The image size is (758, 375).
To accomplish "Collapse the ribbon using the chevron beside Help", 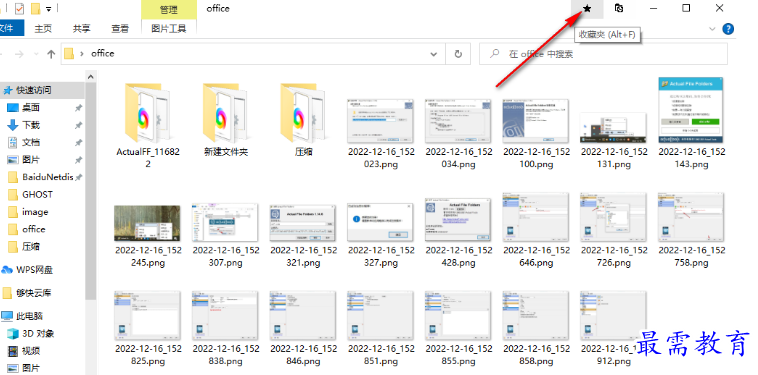I will coord(712,29).
